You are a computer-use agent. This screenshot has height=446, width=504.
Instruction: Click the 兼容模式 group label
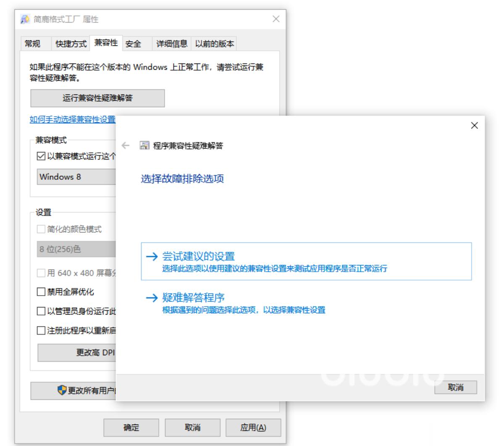click(51, 140)
